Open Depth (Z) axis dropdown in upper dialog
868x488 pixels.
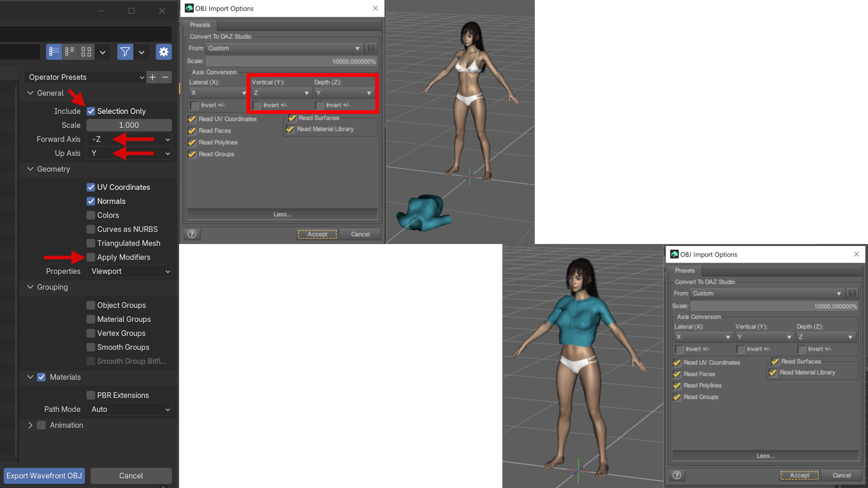click(344, 93)
